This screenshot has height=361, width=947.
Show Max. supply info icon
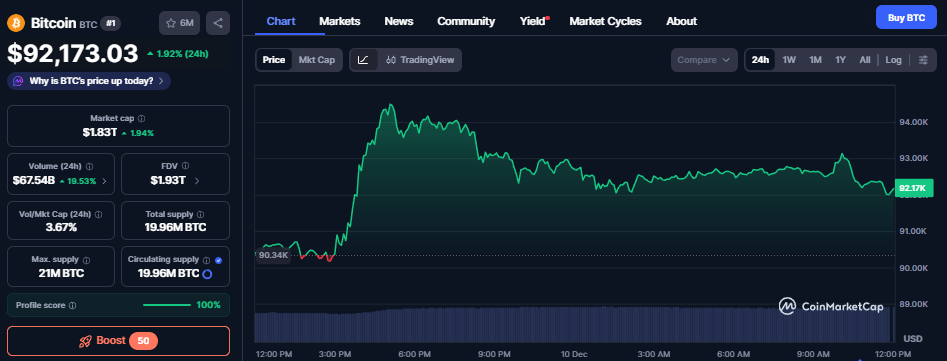86,260
